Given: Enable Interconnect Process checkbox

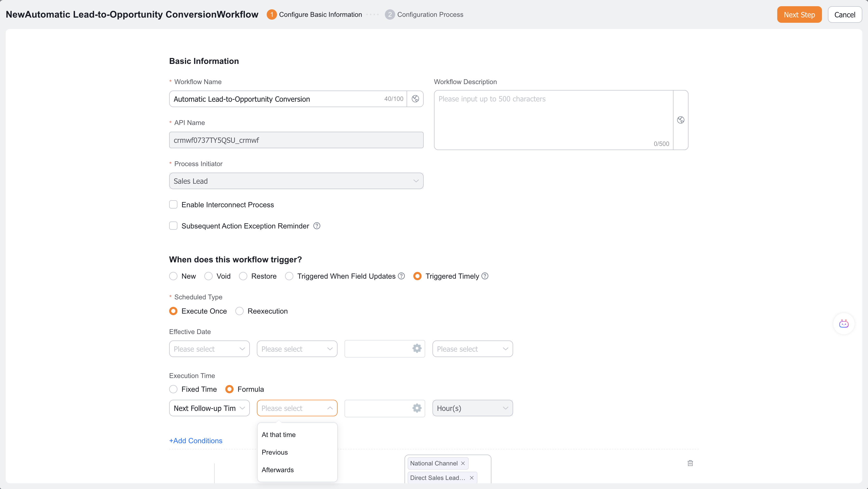Looking at the screenshot, I should coord(173,205).
